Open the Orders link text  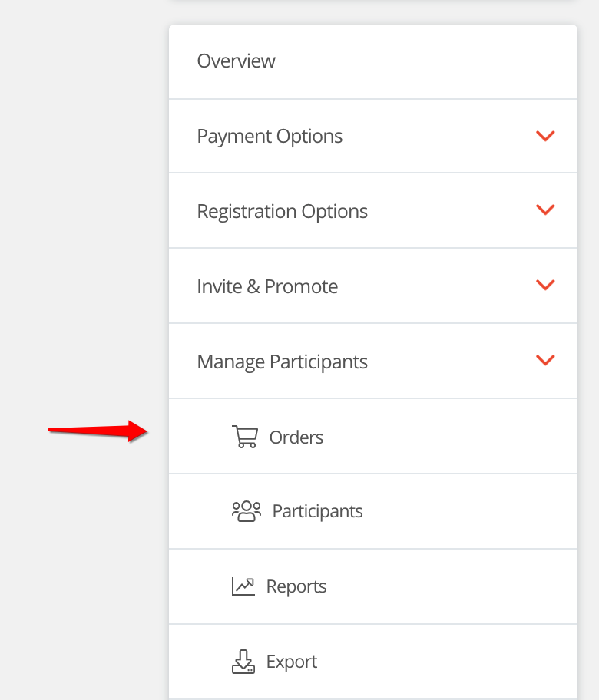click(x=296, y=438)
